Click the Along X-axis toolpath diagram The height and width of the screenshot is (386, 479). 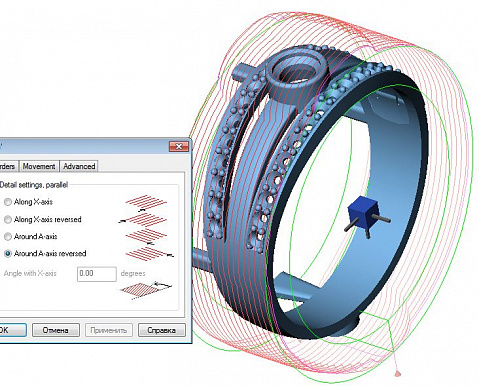pyautogui.click(x=146, y=203)
